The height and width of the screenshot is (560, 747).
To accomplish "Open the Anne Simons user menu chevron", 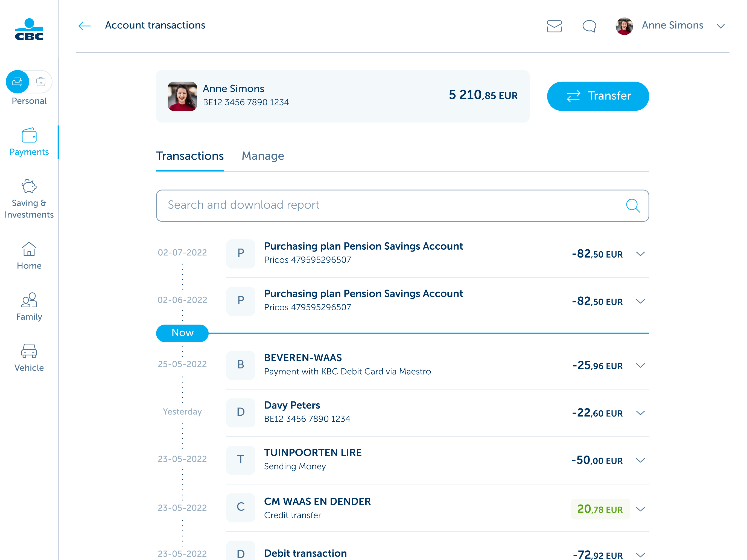I will tap(721, 26).
